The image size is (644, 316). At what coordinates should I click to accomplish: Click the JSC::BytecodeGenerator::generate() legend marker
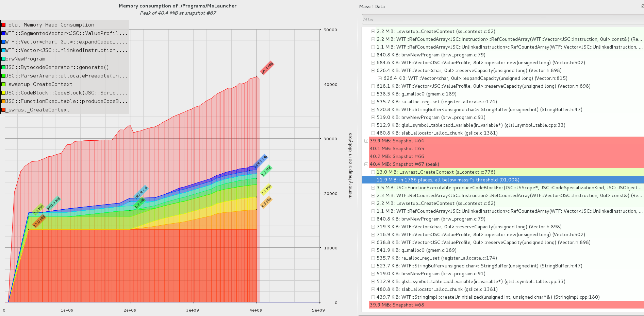(3, 67)
